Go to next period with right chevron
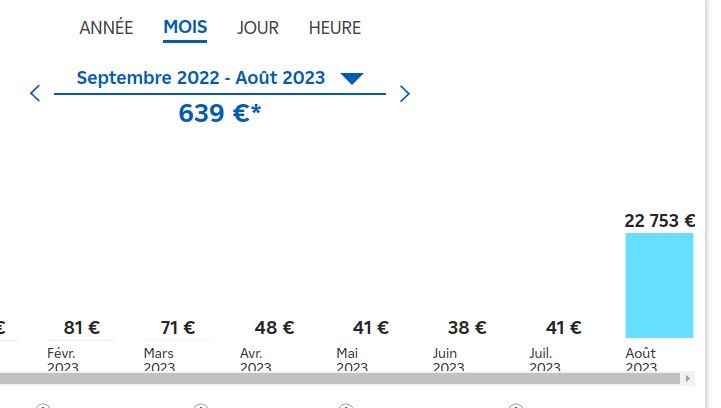721x408 pixels. point(404,94)
